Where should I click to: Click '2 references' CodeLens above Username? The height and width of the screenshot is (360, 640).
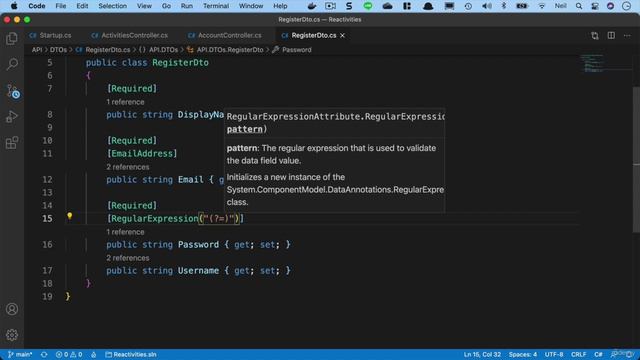(128, 258)
